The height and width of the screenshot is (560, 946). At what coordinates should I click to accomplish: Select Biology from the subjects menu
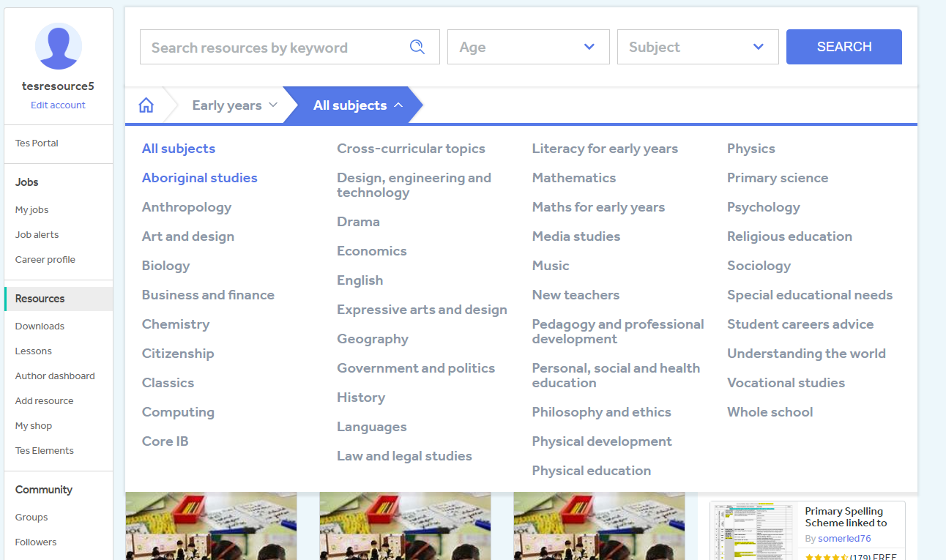tap(165, 265)
